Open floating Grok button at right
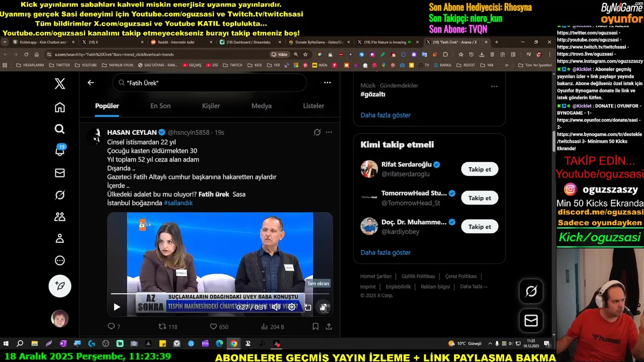Viewport: 644px width, 362px height. [531, 291]
